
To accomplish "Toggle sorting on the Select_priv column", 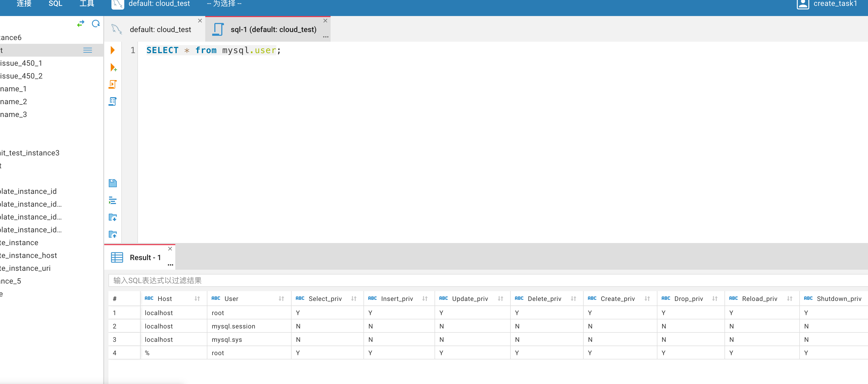I will click(x=354, y=299).
